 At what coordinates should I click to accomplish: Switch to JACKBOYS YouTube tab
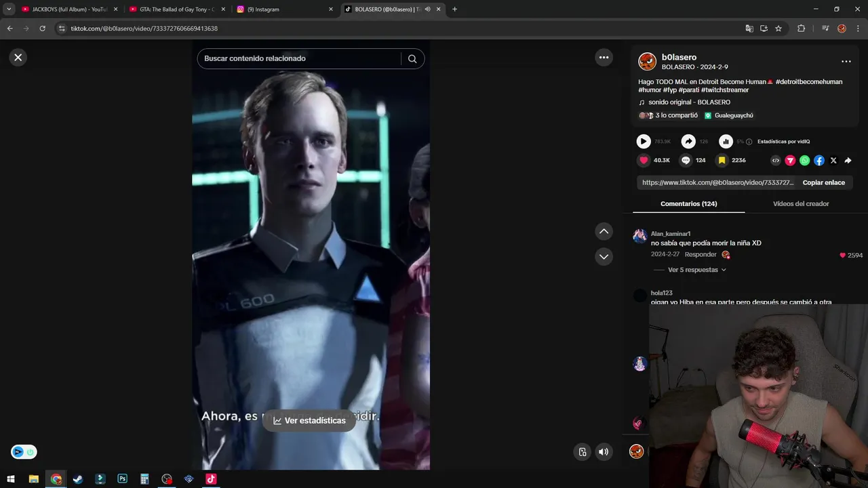(70, 9)
